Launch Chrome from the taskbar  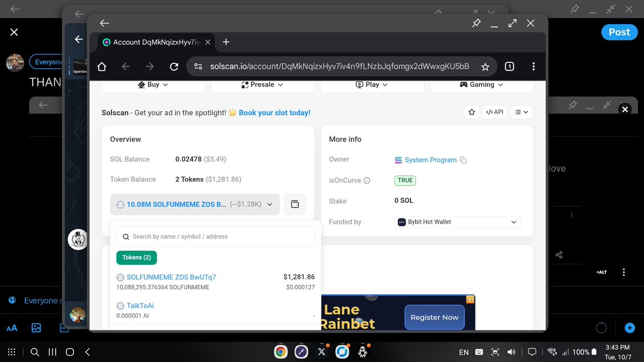[x=280, y=352]
